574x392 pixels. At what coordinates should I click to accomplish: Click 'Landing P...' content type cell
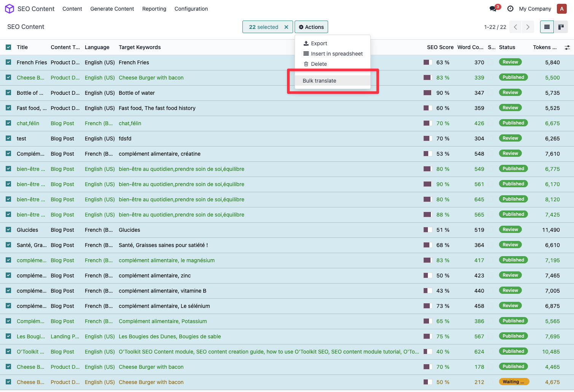click(x=65, y=336)
